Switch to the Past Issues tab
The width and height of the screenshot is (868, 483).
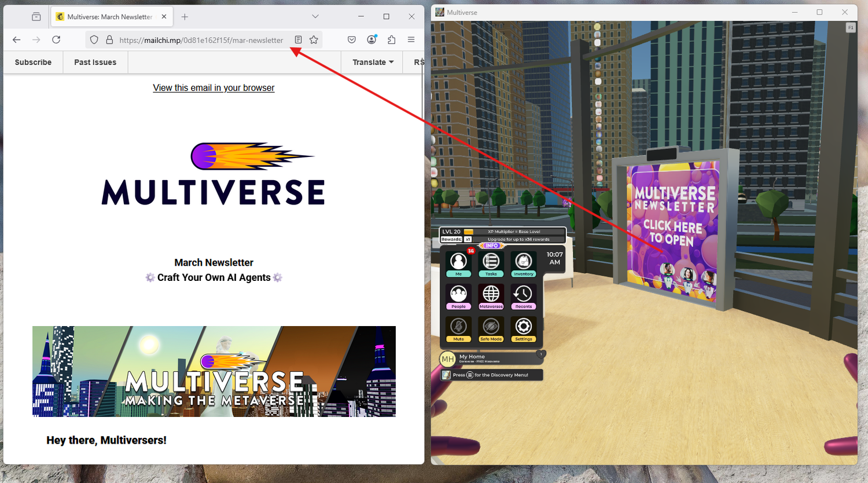click(x=95, y=62)
